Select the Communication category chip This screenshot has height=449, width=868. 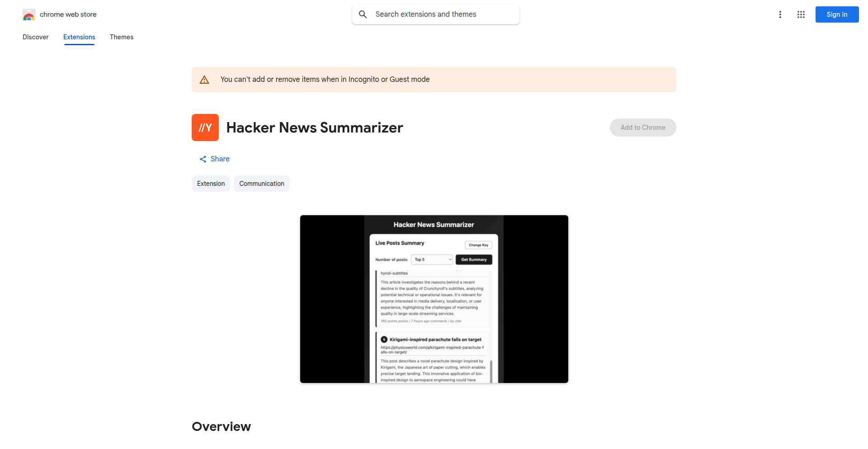[262, 184]
